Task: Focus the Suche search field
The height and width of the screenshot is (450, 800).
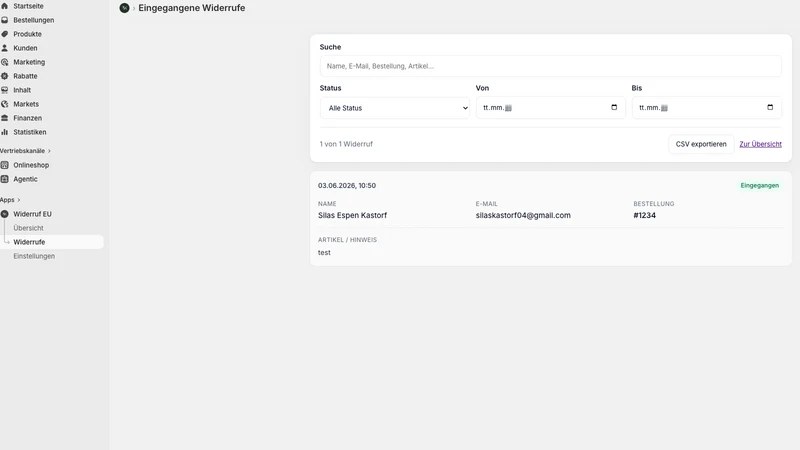Action: (x=551, y=66)
